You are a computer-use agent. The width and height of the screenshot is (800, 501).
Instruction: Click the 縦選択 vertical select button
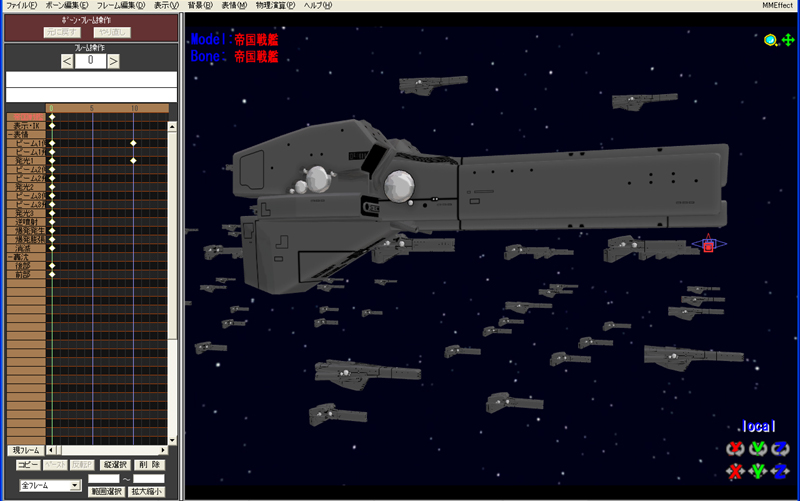pyautogui.click(x=115, y=465)
